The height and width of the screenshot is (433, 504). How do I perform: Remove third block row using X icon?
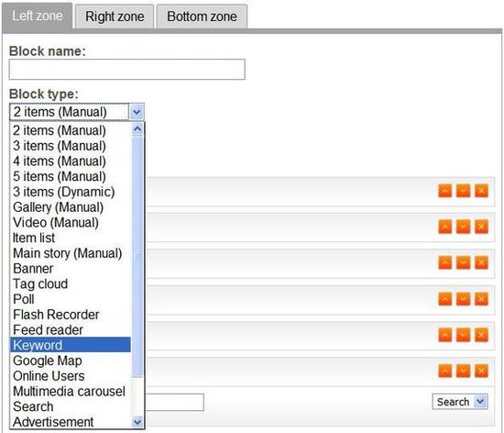point(481,262)
